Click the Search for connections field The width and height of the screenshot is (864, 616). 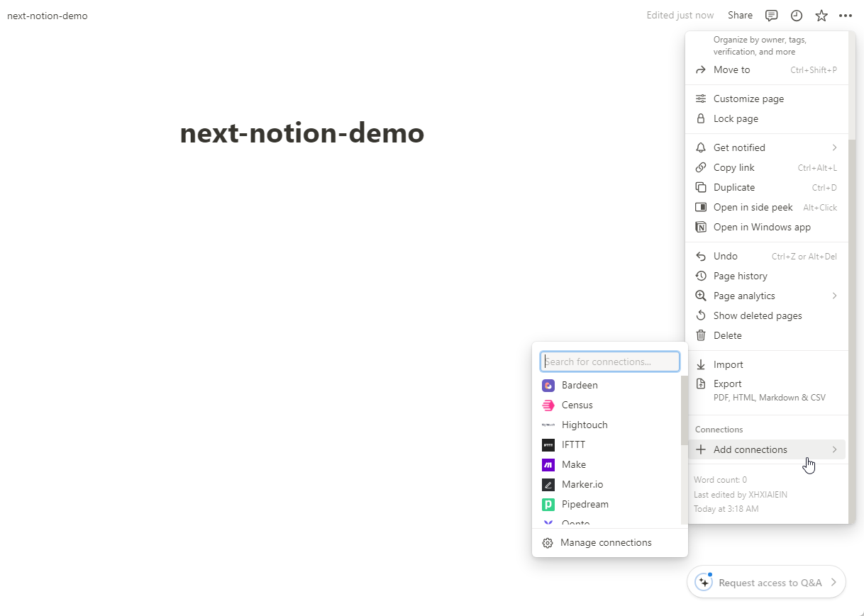[x=609, y=362]
